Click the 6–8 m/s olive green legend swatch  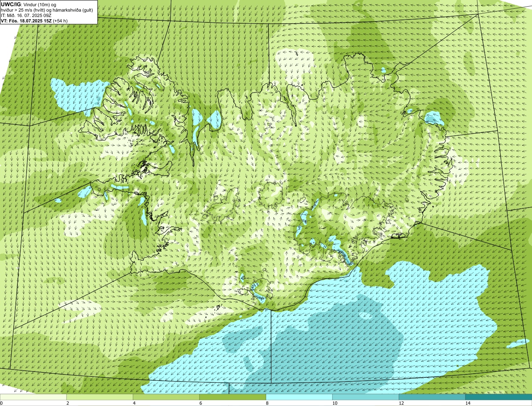[233, 397]
